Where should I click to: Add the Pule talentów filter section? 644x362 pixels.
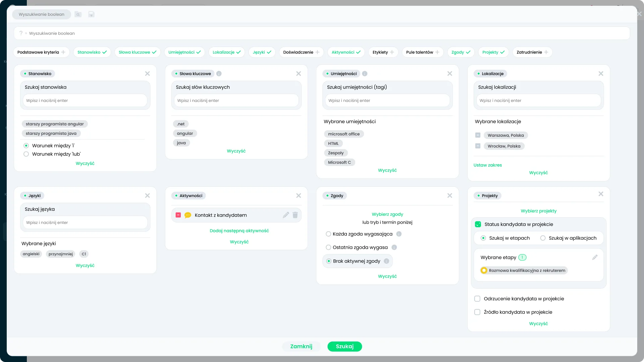(x=423, y=52)
